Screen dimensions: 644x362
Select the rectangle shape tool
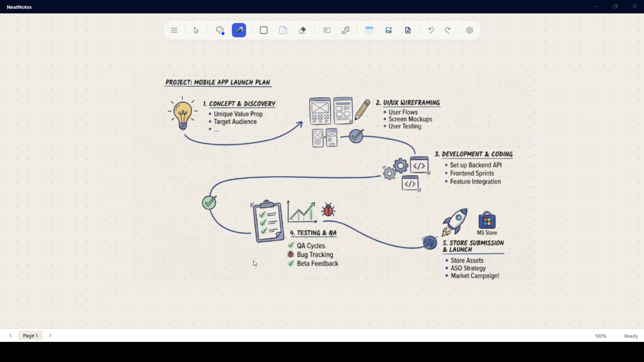[x=264, y=30]
